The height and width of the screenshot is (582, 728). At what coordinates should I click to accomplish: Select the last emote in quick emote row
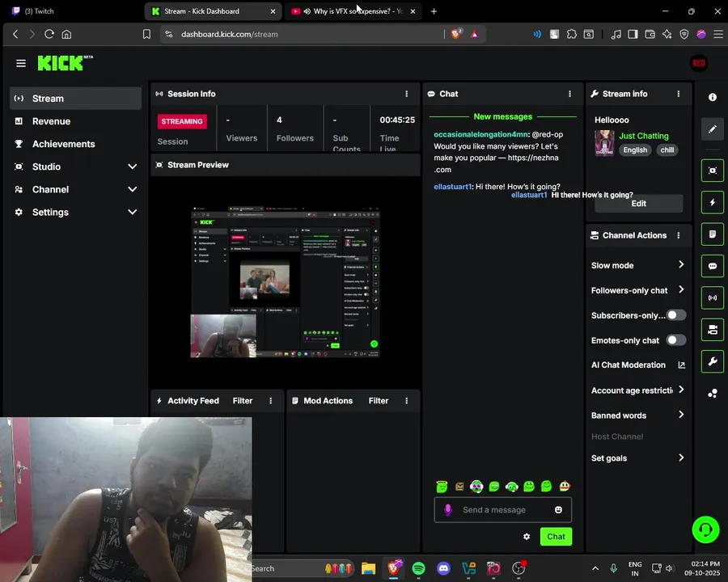(565, 486)
